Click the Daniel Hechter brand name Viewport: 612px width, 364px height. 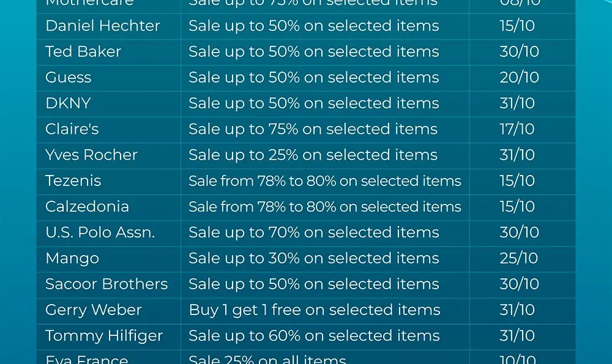(x=103, y=26)
